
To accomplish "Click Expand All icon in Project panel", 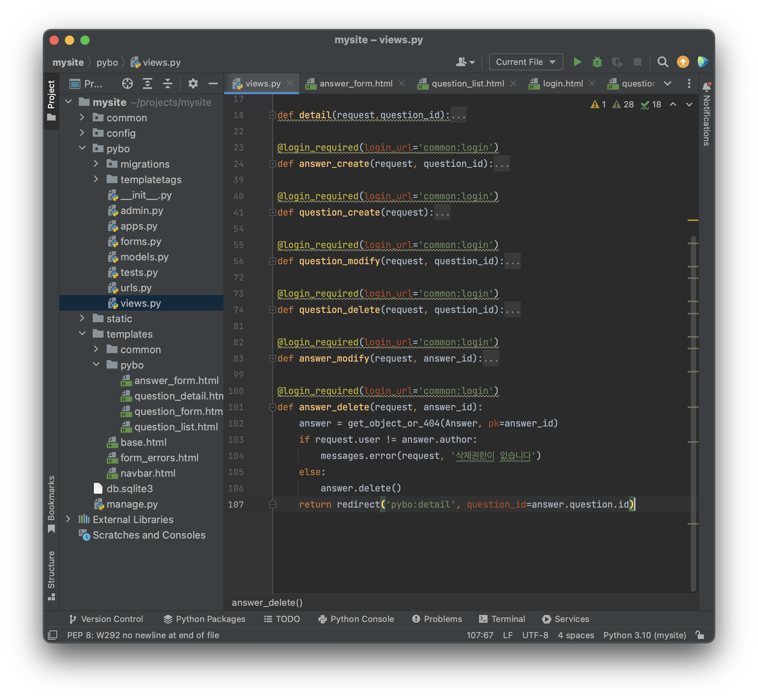I will coord(148,83).
